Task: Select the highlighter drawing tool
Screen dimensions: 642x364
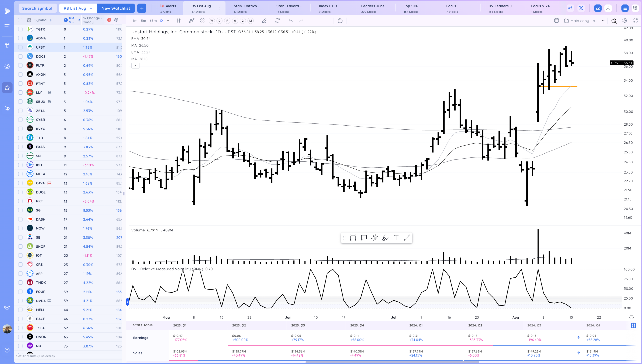Action: (385, 238)
